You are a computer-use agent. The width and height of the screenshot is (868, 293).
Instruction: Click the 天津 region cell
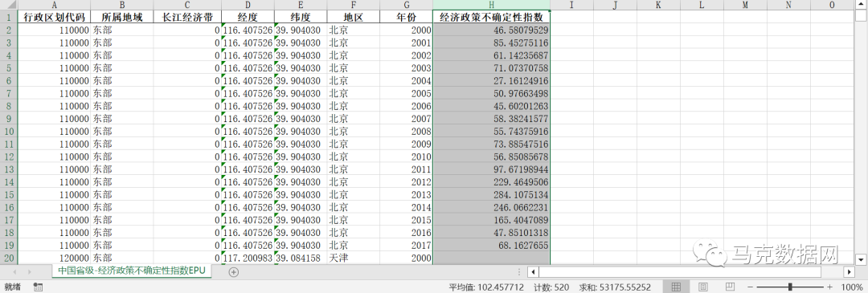click(x=353, y=258)
